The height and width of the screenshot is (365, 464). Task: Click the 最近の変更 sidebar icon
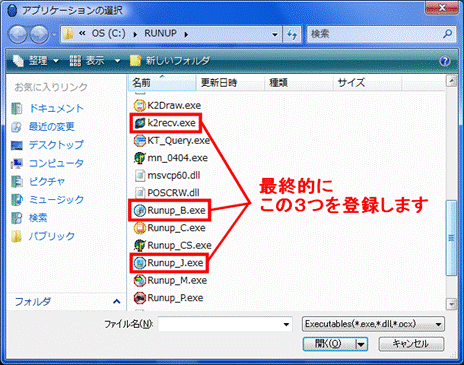17,127
